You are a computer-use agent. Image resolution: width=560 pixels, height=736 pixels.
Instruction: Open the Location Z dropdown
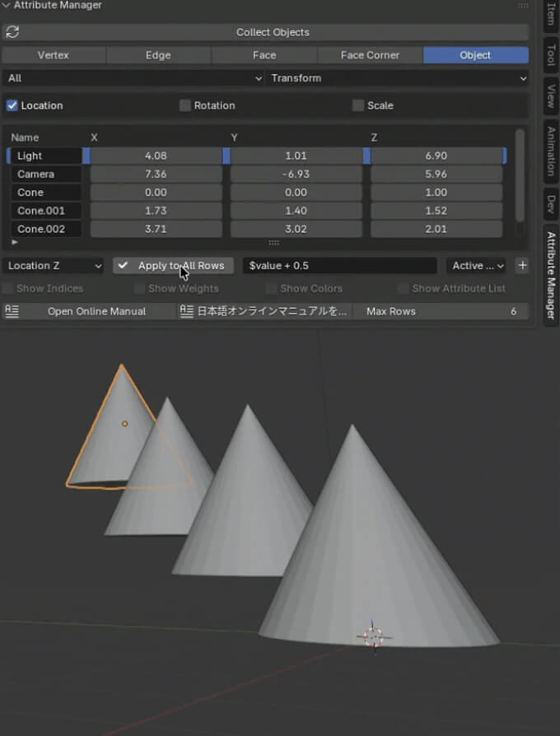click(x=54, y=266)
